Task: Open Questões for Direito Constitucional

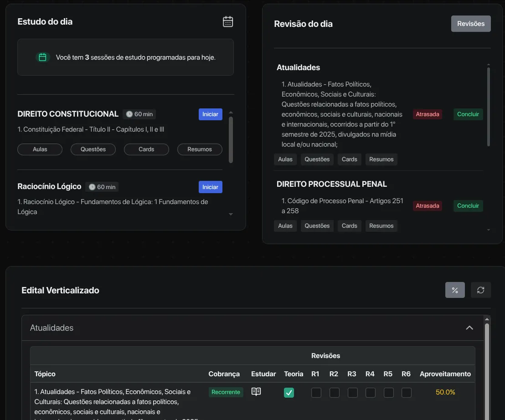Action: point(93,149)
